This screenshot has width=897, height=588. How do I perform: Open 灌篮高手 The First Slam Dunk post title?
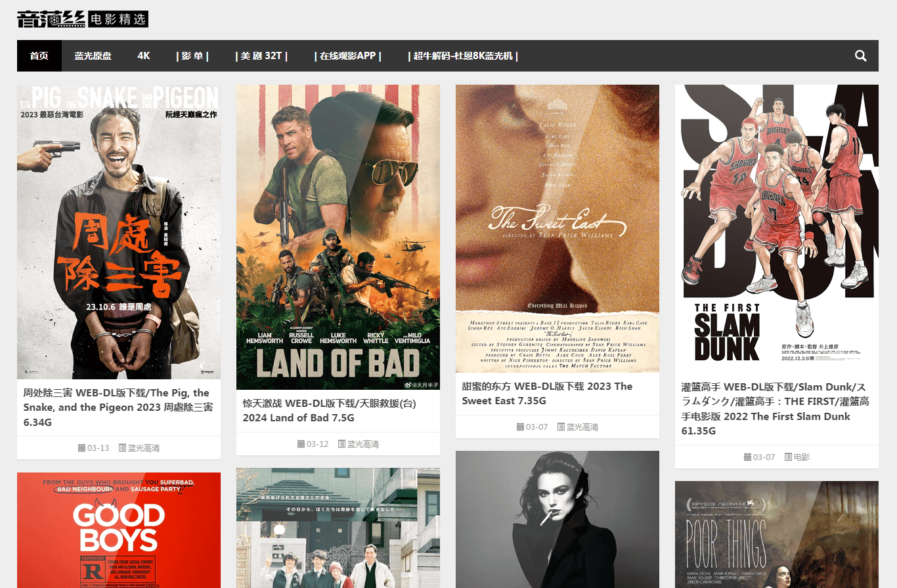[777, 409]
